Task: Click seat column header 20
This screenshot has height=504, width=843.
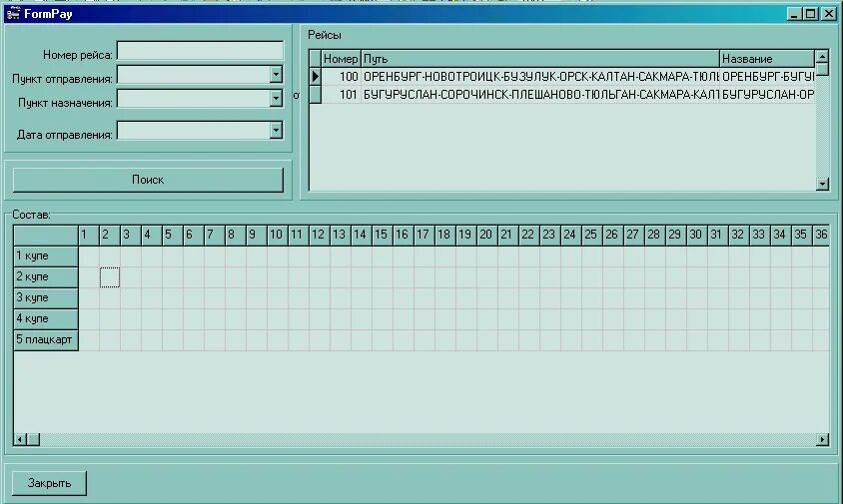Action: click(x=487, y=235)
